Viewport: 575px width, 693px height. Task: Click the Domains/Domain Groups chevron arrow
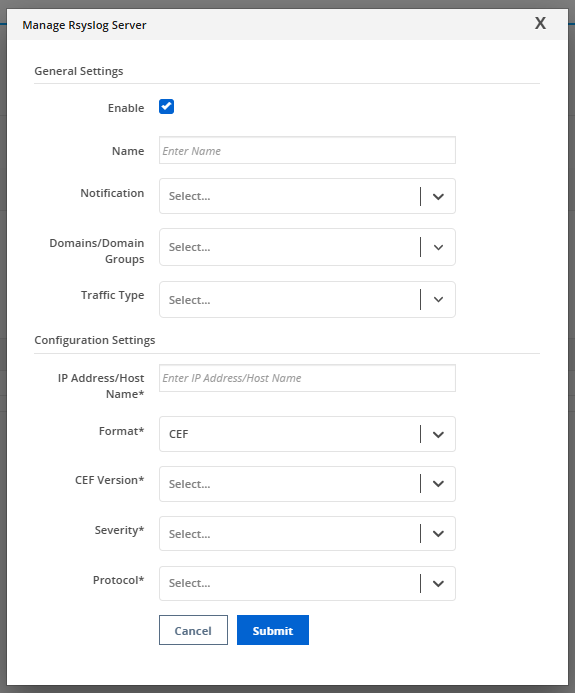(x=438, y=248)
